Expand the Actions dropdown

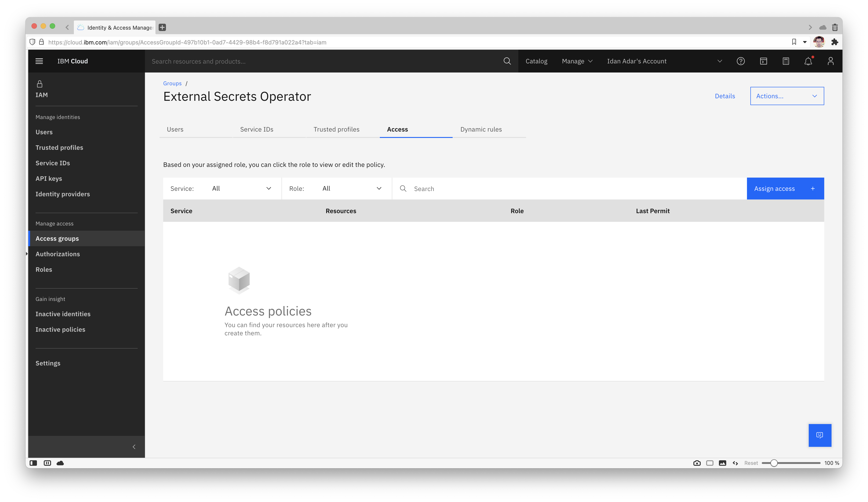coord(787,96)
